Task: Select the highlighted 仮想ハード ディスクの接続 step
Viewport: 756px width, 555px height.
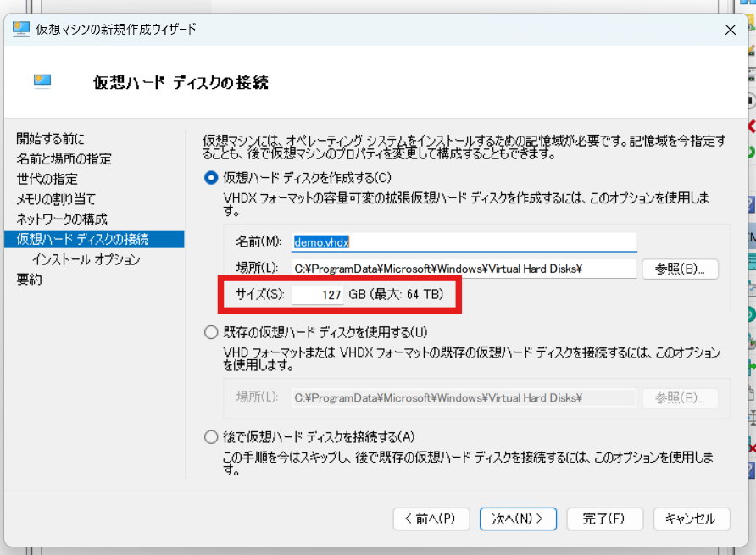Action: coord(94,240)
